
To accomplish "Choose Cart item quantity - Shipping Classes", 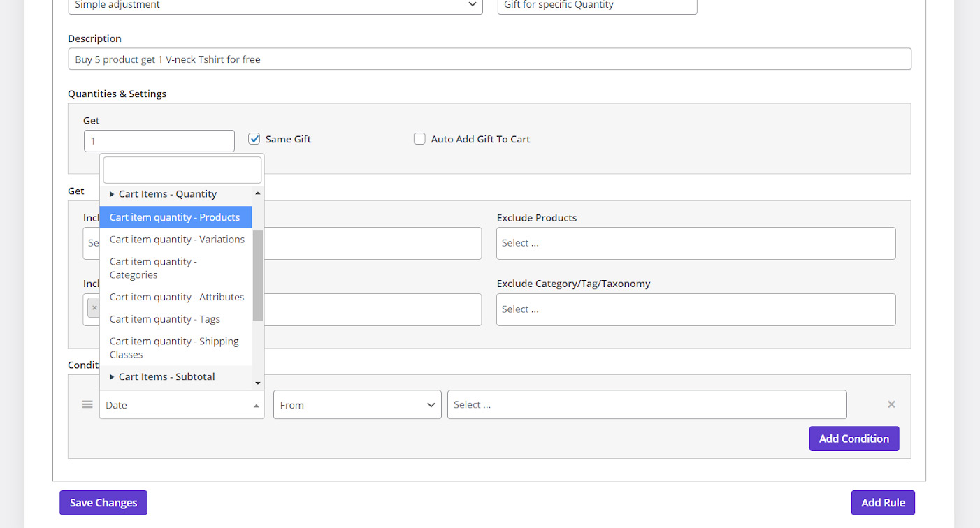I will (x=174, y=348).
